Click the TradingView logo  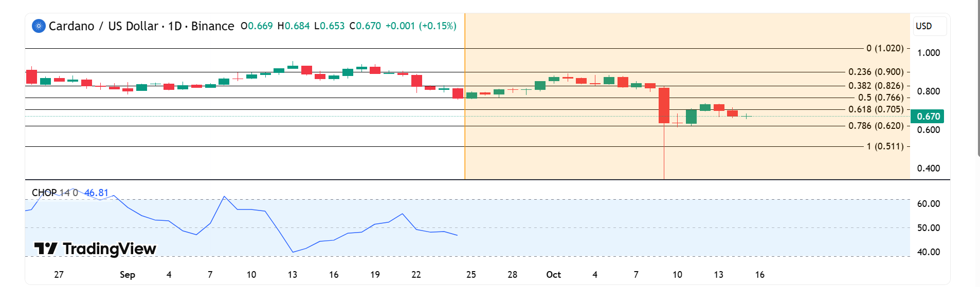95,249
